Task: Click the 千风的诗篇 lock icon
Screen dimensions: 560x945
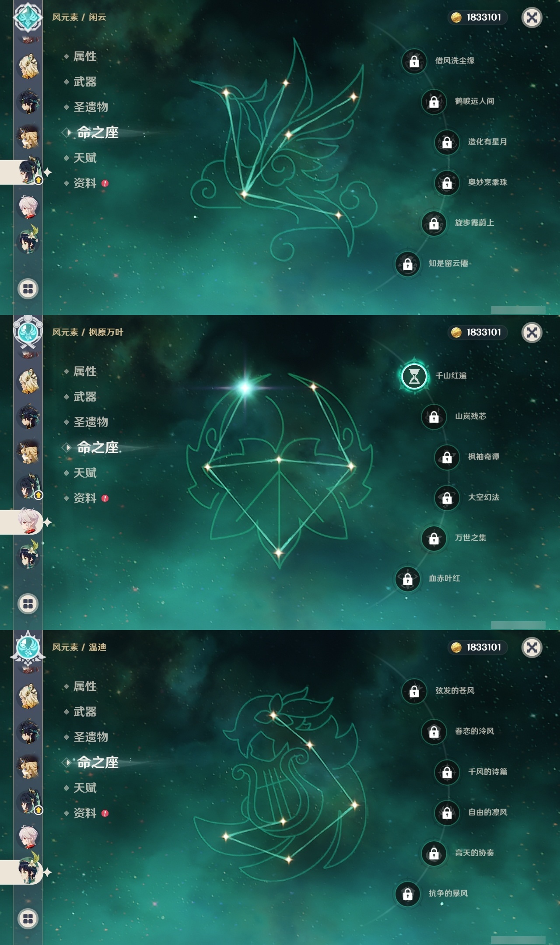Action: click(447, 772)
